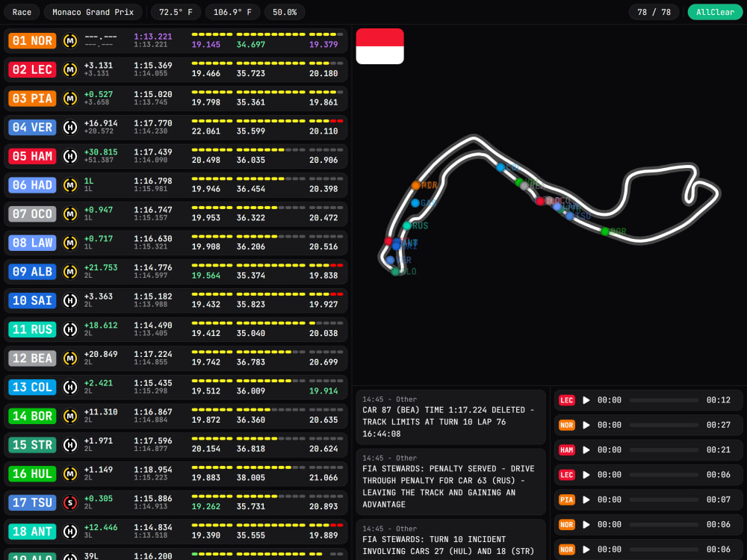Click ANT's hard tyre icon

point(70,532)
